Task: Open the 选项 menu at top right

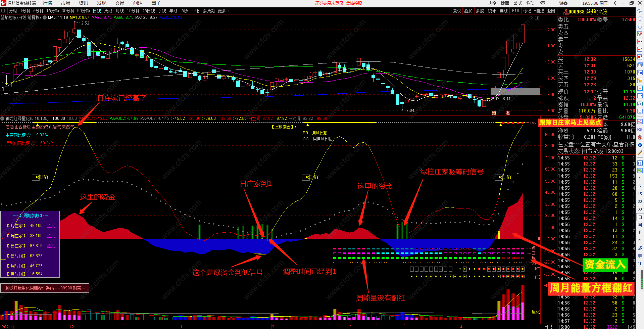Action: pyautogui.click(x=531, y=3)
